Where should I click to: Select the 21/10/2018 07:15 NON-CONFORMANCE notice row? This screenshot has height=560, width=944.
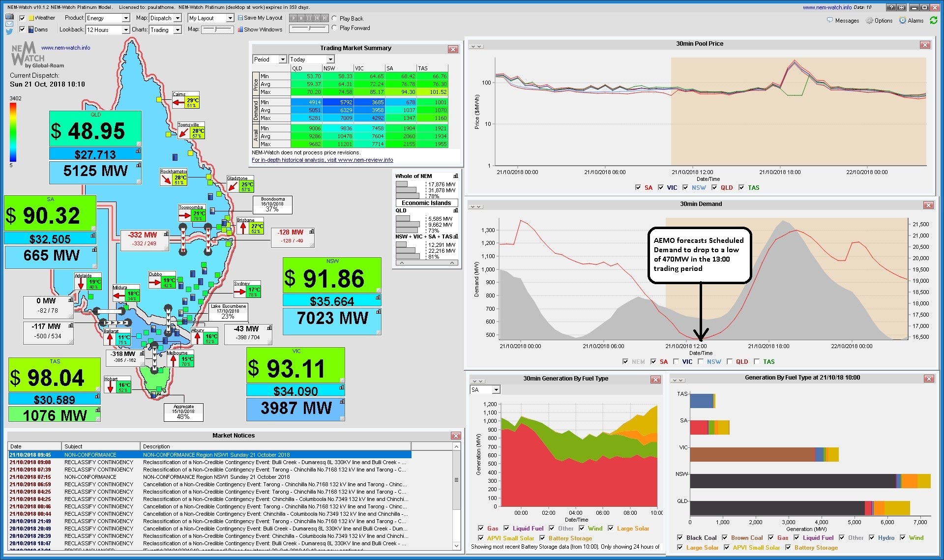(209, 477)
